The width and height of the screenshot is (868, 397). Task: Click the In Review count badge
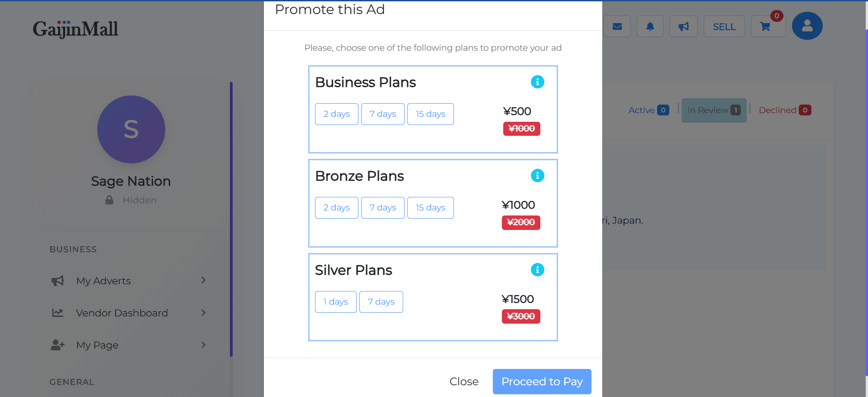pyautogui.click(x=735, y=110)
